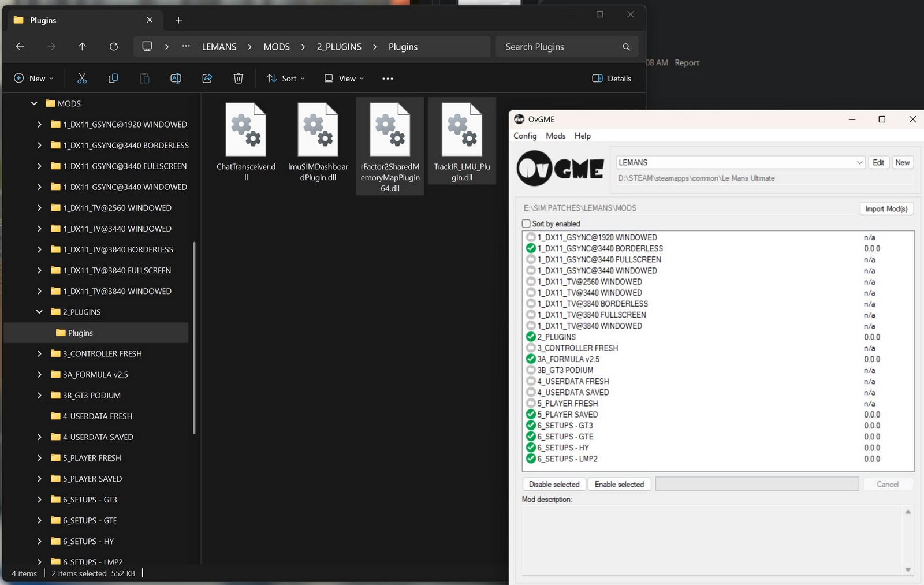This screenshot has width=924, height=585.
Task: Collapse the MODS tree folder
Action: click(34, 103)
